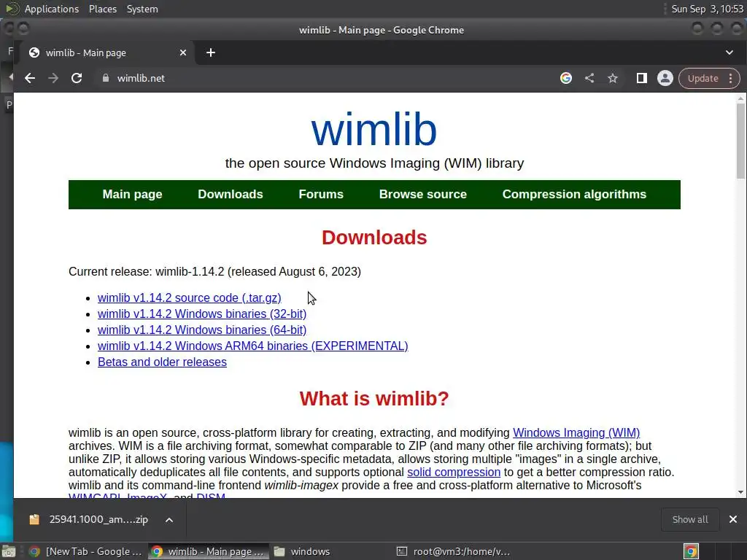
Task: Share this page using the share icon
Action: tap(589, 78)
